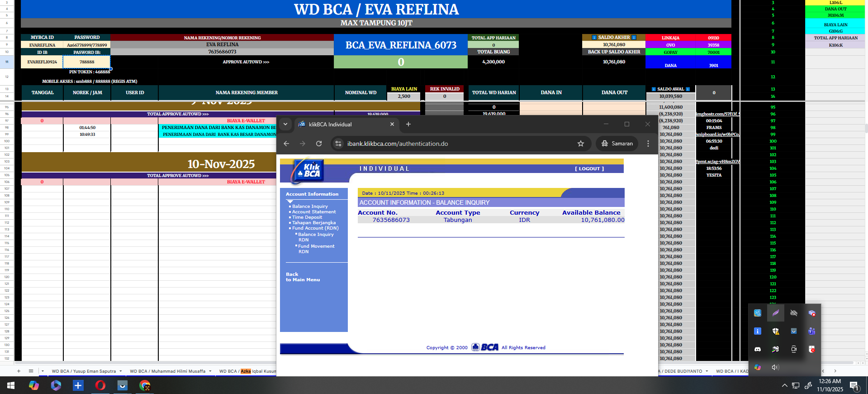The height and width of the screenshot is (394, 868).
Task: Open Google Chrome from the taskbar
Action: 145,385
